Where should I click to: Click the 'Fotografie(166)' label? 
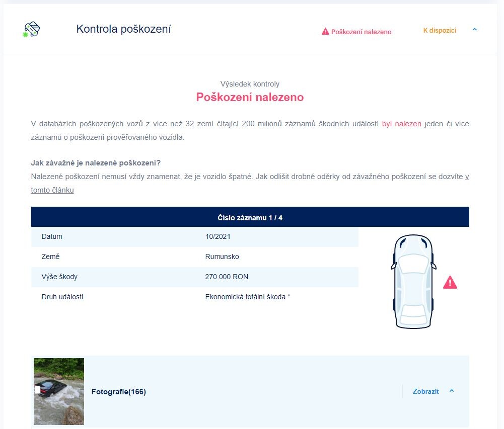point(118,392)
